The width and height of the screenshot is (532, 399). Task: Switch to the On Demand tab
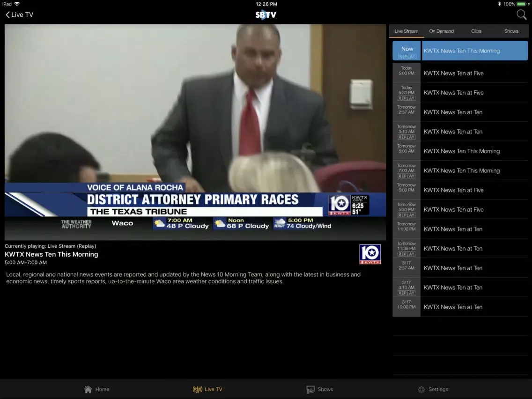click(441, 31)
